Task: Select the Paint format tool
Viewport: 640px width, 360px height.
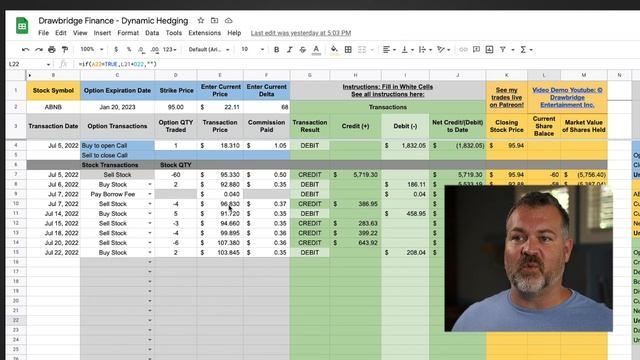Action: click(x=64, y=49)
